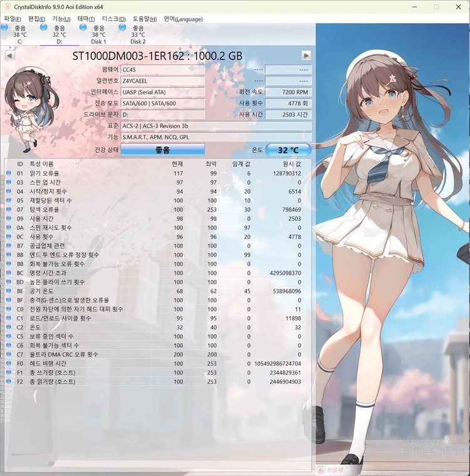The width and height of the screenshot is (470, 476).
Task: Open the 테마(T) menu
Action: click(x=86, y=19)
